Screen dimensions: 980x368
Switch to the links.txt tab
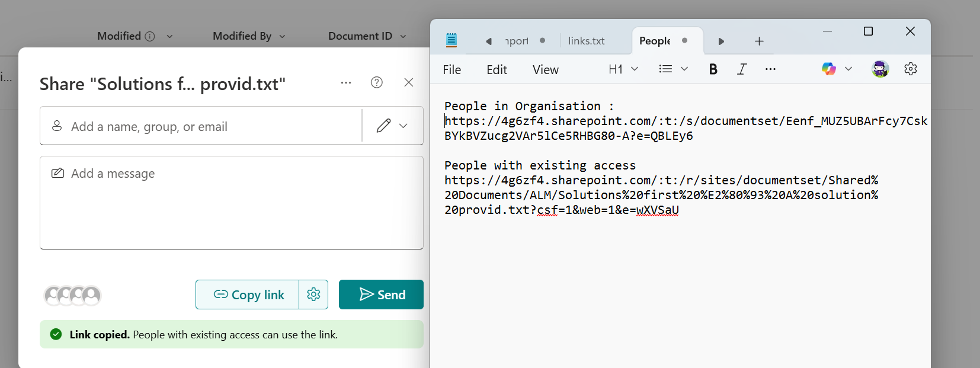[587, 41]
